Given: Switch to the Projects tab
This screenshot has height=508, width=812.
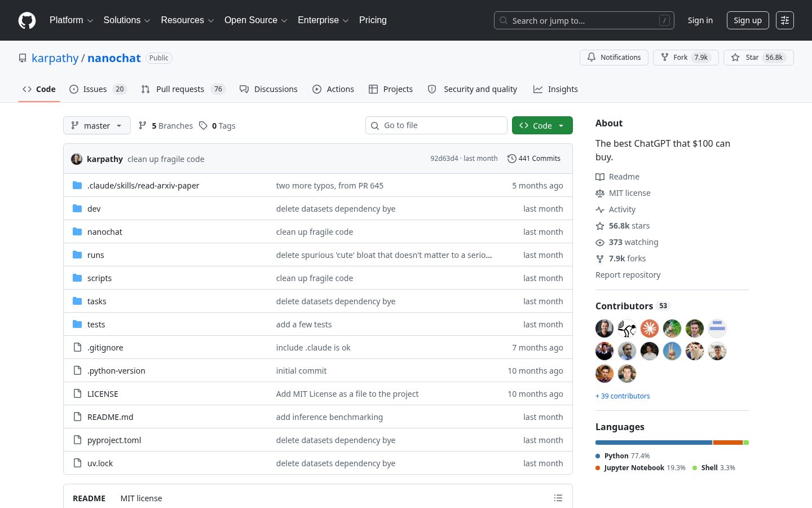Looking at the screenshot, I should tap(391, 89).
